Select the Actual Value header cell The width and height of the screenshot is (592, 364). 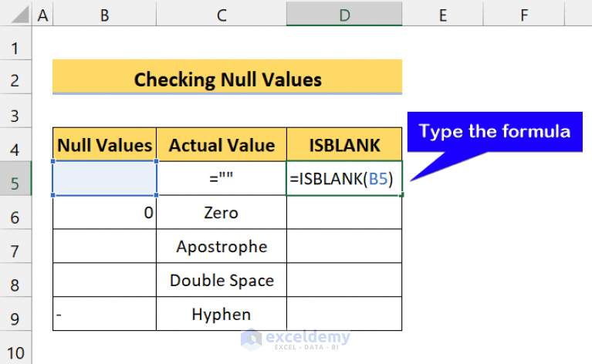[x=222, y=144]
